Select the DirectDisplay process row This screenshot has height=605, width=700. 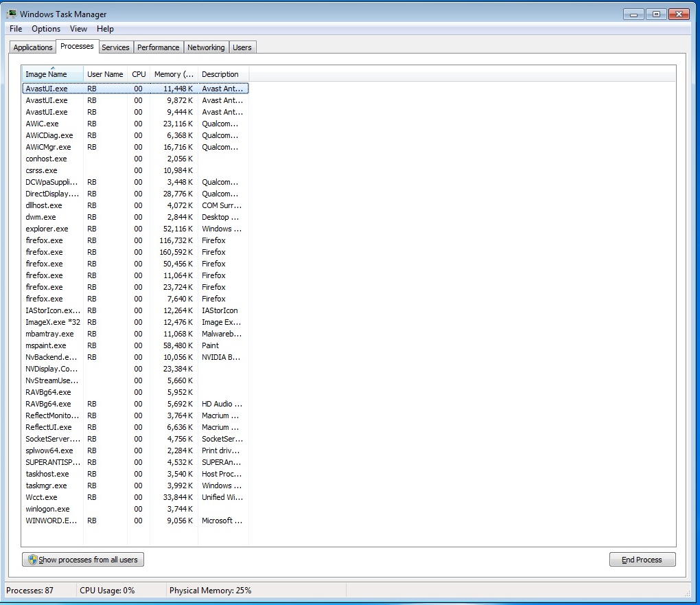point(135,194)
